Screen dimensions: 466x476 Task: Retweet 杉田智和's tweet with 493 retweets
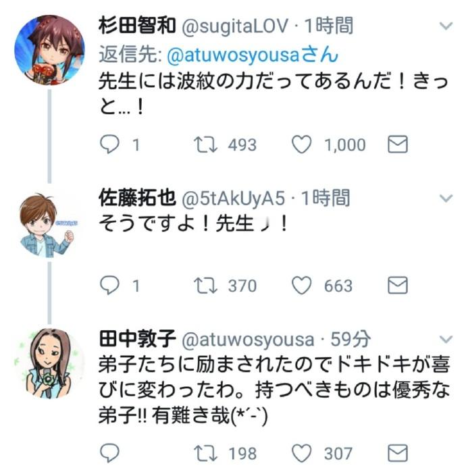point(205,144)
